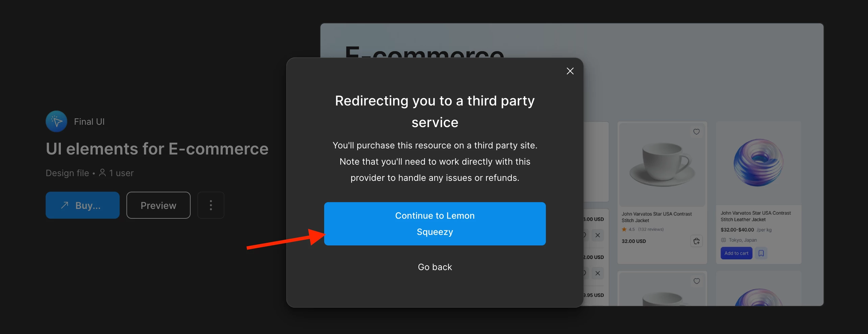868x334 pixels.
Task: Click the lower X remove icon in cart list
Action: 598,273
